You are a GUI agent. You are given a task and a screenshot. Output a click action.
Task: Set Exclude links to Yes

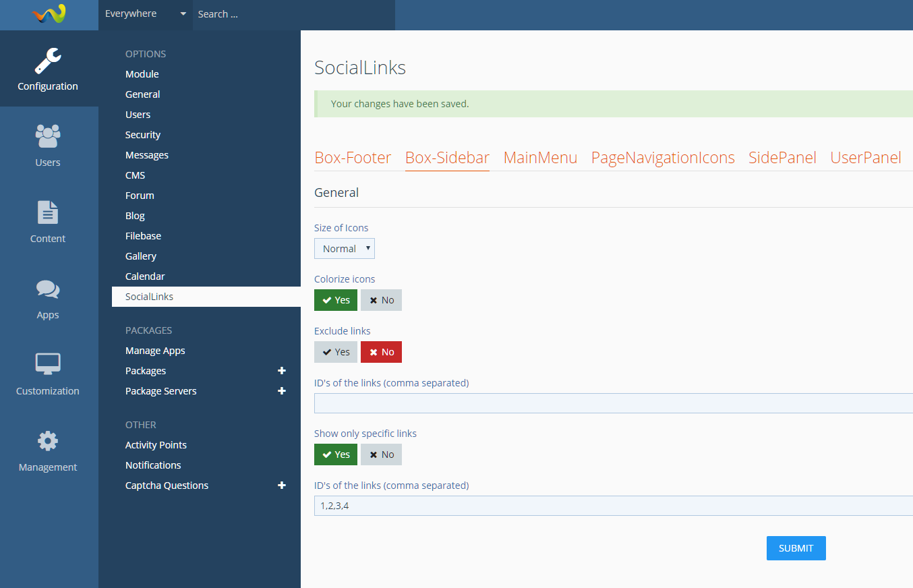point(336,352)
